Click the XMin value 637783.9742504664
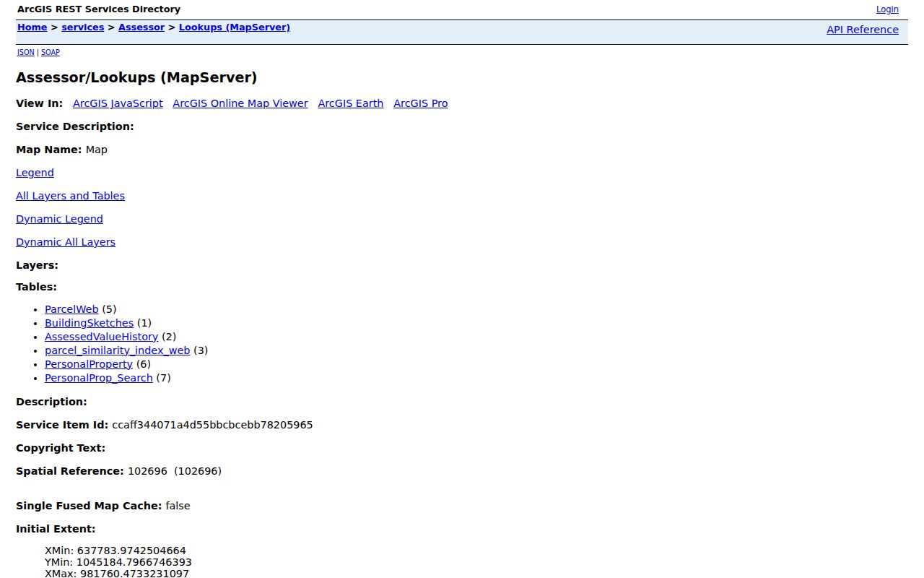 point(131,551)
